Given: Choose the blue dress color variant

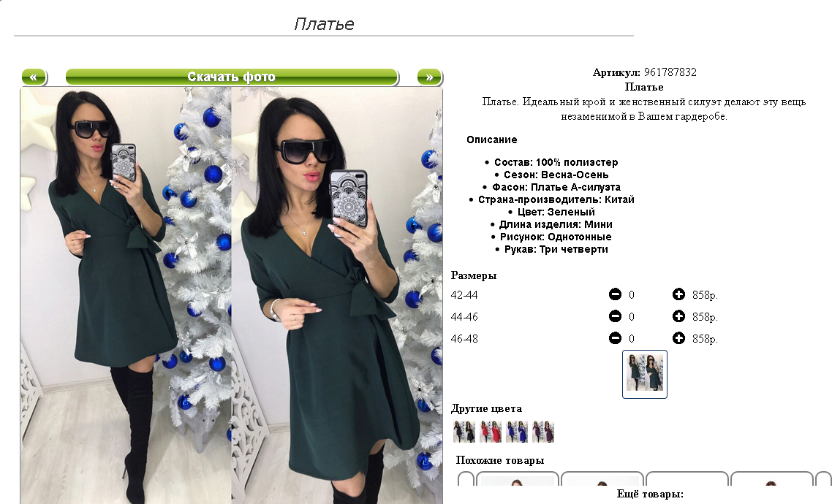Looking at the screenshot, I should 517,432.
